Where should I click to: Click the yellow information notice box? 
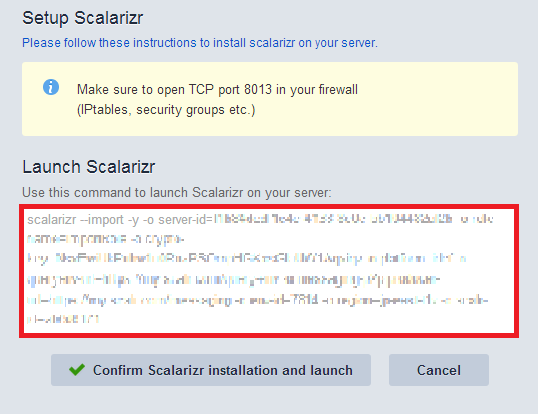pos(270,99)
